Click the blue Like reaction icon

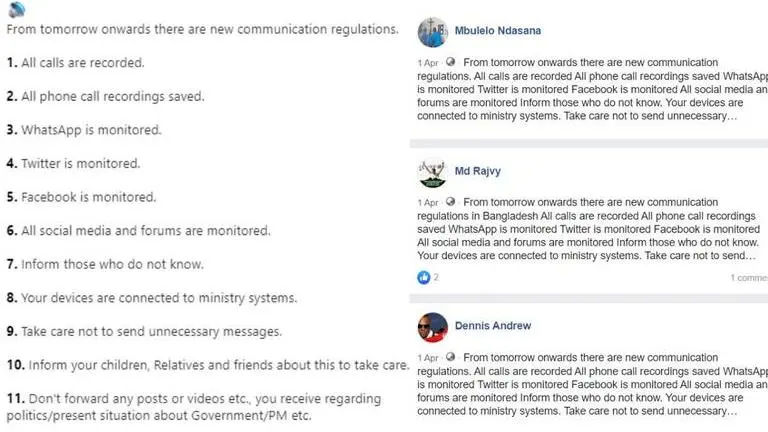[x=424, y=277]
